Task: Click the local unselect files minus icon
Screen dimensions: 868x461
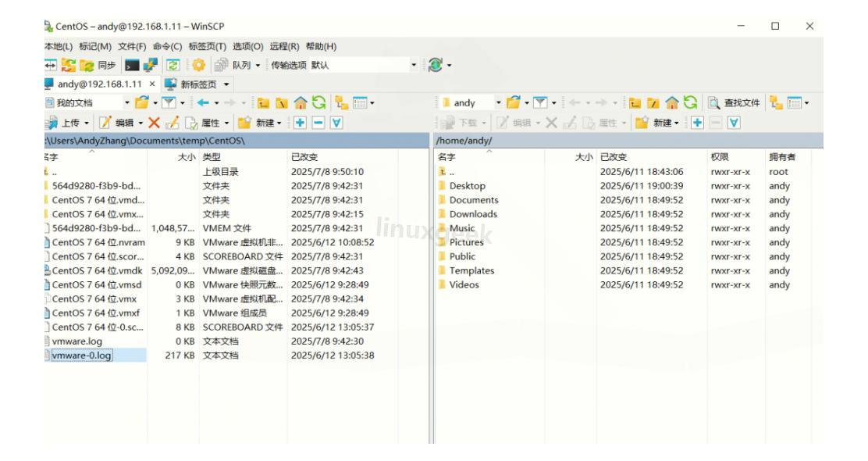Action: point(318,123)
